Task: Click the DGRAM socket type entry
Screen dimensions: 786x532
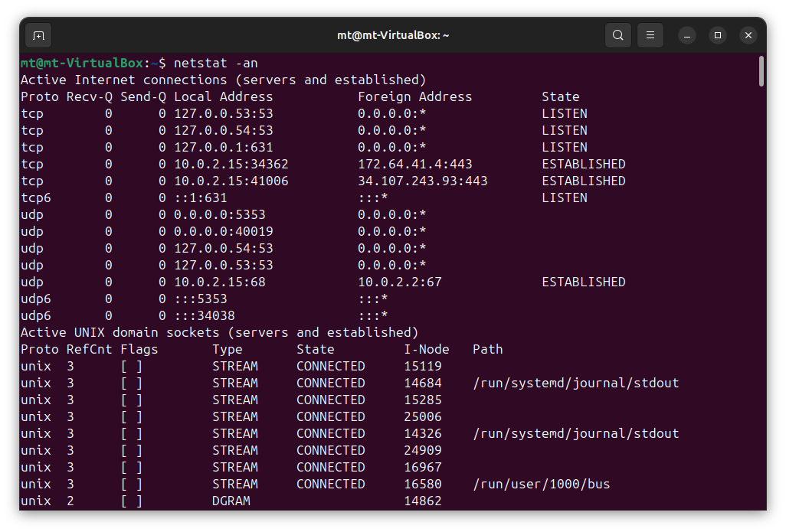Action: 231,501
